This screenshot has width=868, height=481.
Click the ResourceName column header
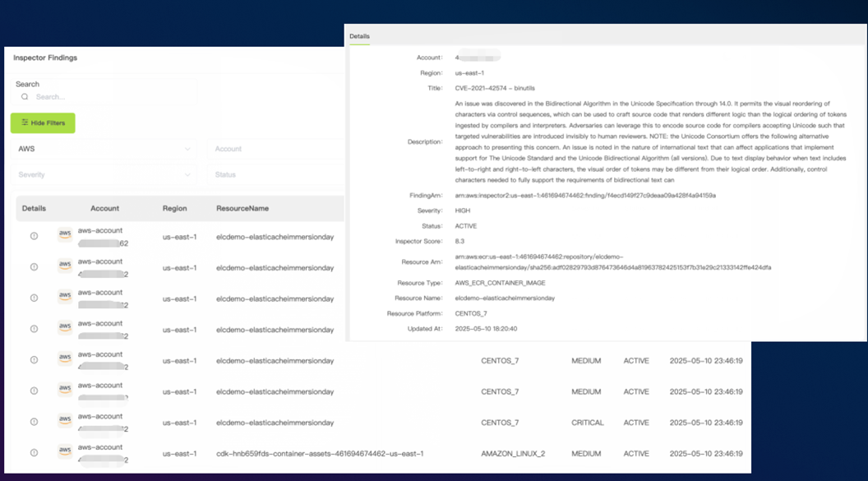242,209
